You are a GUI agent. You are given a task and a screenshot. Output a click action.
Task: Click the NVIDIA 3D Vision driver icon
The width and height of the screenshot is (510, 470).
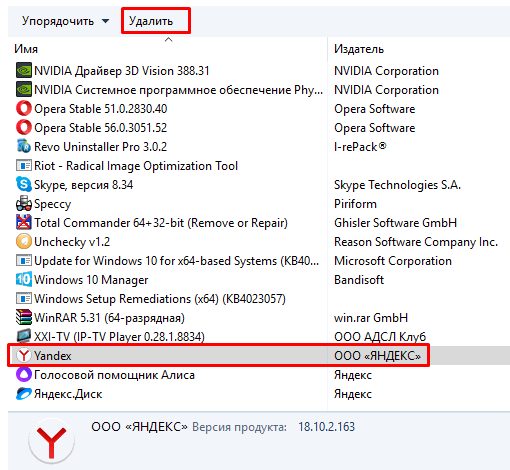point(24,71)
